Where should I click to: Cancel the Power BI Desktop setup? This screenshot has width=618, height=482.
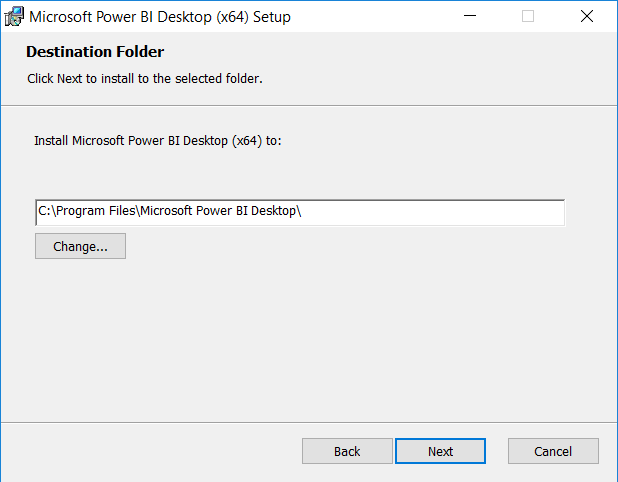pyautogui.click(x=553, y=451)
